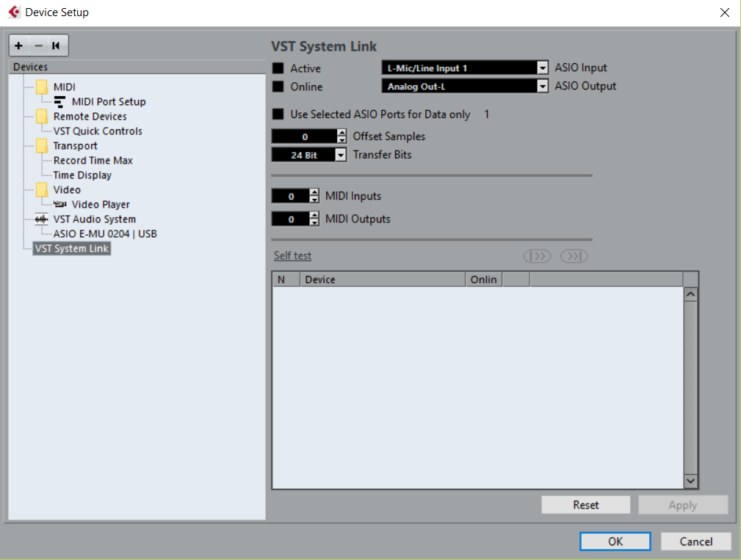Enable the Online checkbox
The width and height of the screenshot is (741, 560).
[x=278, y=87]
